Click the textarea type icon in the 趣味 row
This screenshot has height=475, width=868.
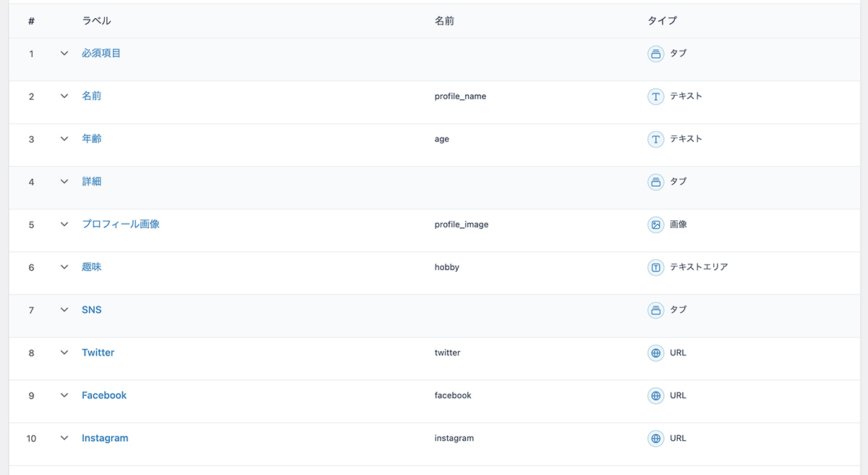(655, 267)
